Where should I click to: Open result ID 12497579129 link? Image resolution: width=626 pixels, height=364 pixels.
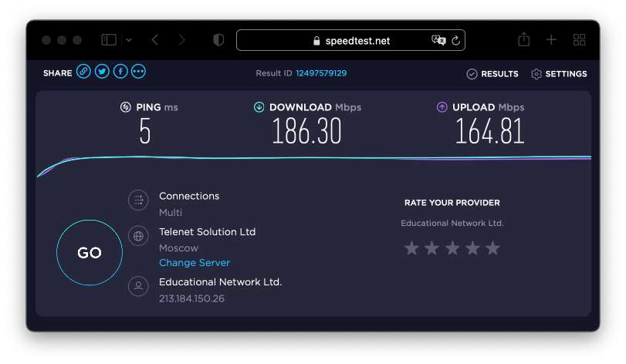click(321, 73)
